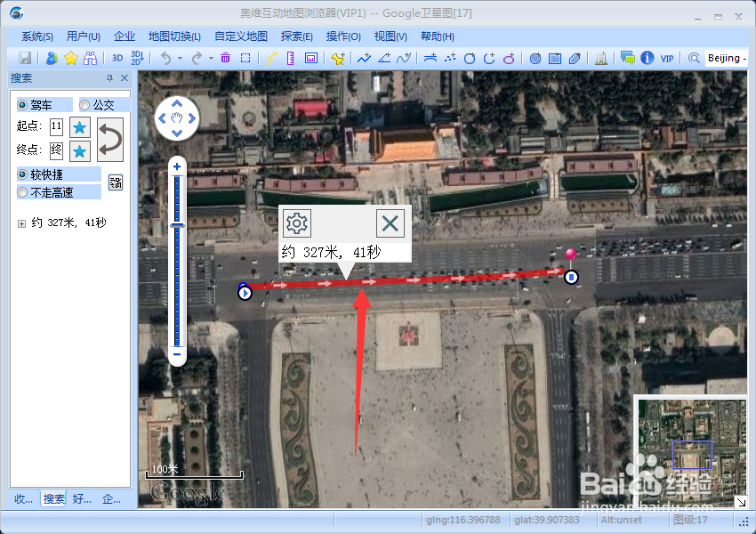Open the redo history dropdown arrow
Screen dimensions: 756x534
(211, 59)
